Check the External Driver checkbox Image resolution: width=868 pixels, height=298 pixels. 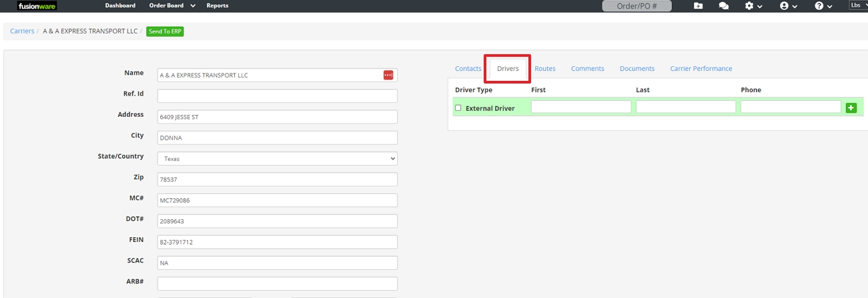[458, 108]
